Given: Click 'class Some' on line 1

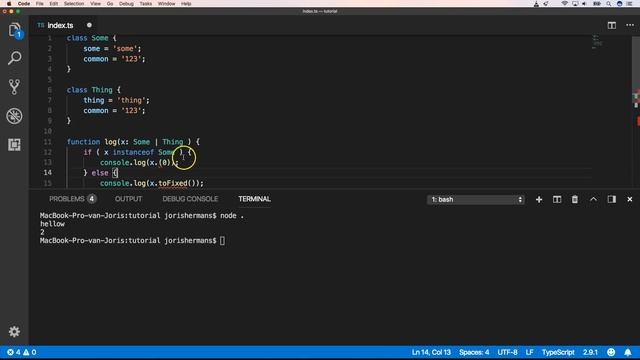Looking at the screenshot, I should pyautogui.click(x=87, y=38).
